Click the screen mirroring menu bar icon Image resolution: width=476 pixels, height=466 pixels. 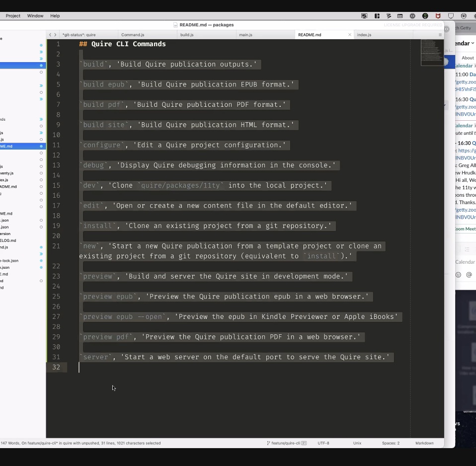pos(364,16)
